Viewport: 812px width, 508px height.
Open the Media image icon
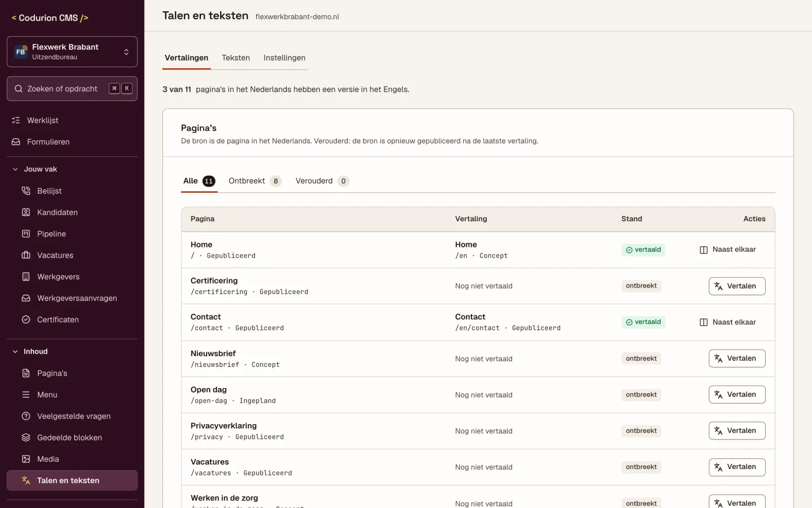pyautogui.click(x=26, y=459)
